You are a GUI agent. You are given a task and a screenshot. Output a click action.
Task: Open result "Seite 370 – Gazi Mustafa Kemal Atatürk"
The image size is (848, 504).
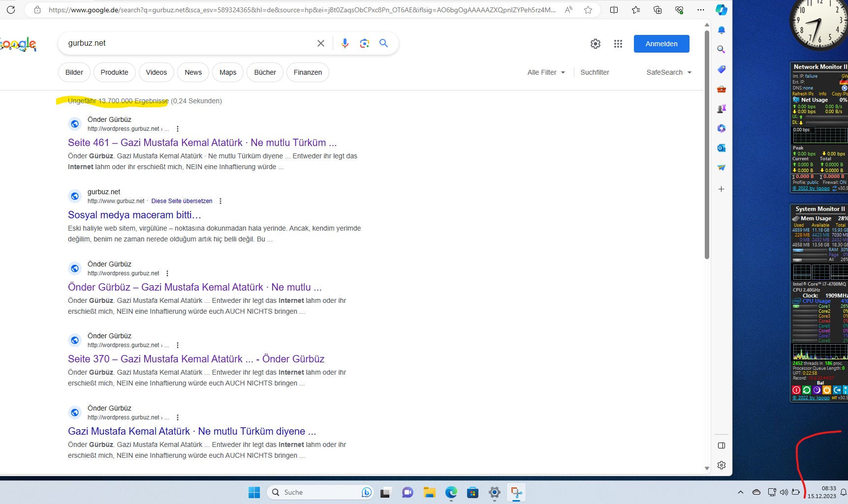click(x=196, y=359)
